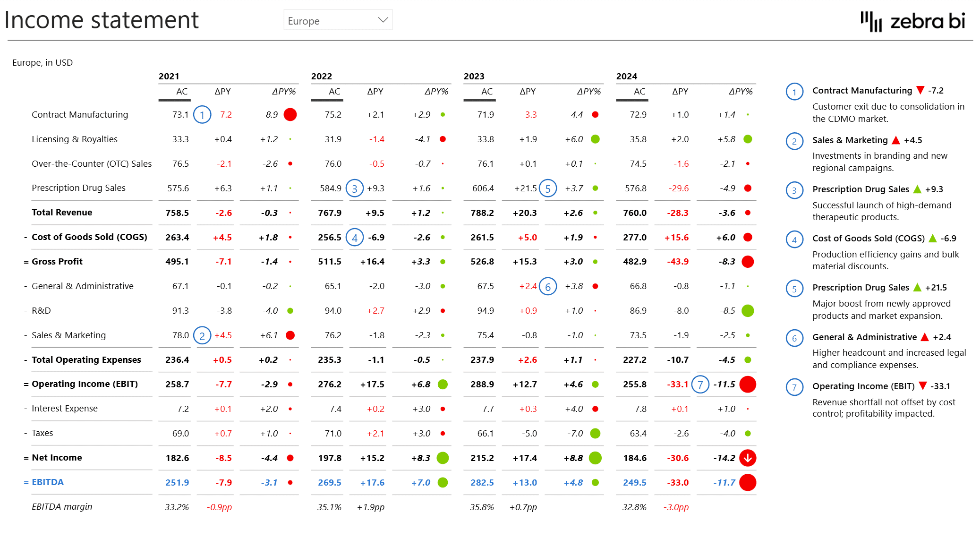Viewport: 980px width, 547px height.
Task: Open the Europe region dropdown
Action: tap(338, 20)
